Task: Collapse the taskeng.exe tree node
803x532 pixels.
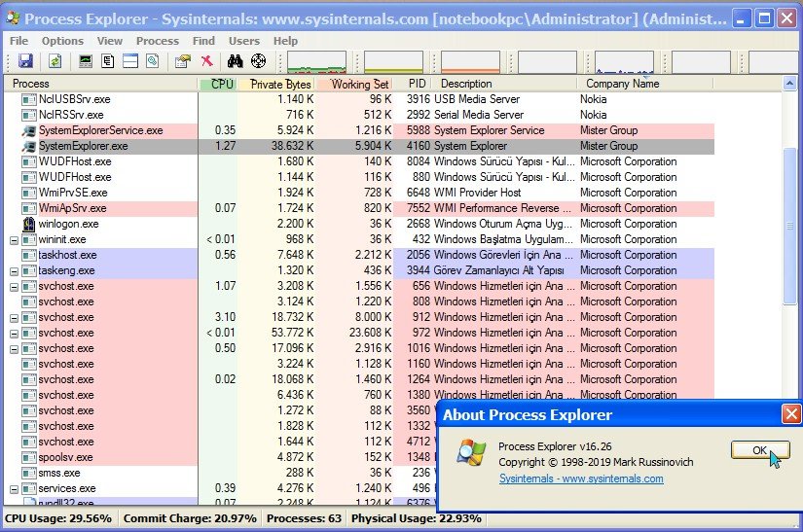Action: [14, 271]
